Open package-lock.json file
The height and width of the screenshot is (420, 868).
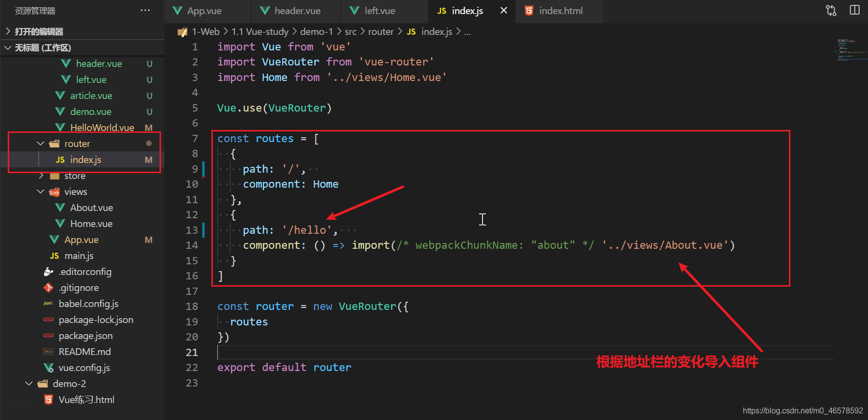[96, 320]
